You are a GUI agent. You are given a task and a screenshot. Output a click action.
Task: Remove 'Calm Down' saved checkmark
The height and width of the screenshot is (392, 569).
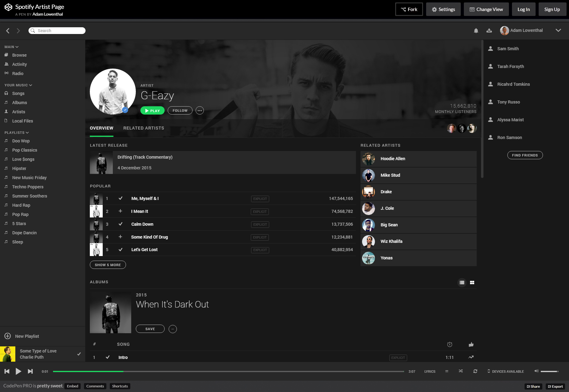click(120, 224)
